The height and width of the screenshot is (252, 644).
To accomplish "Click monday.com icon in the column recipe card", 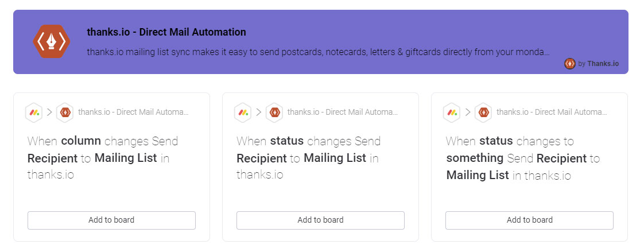I will click(x=34, y=113).
